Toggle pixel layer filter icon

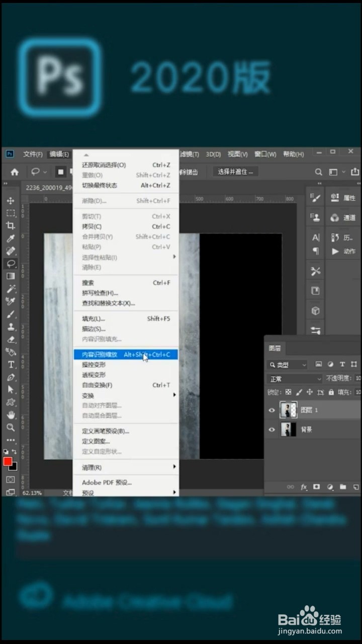(x=318, y=364)
